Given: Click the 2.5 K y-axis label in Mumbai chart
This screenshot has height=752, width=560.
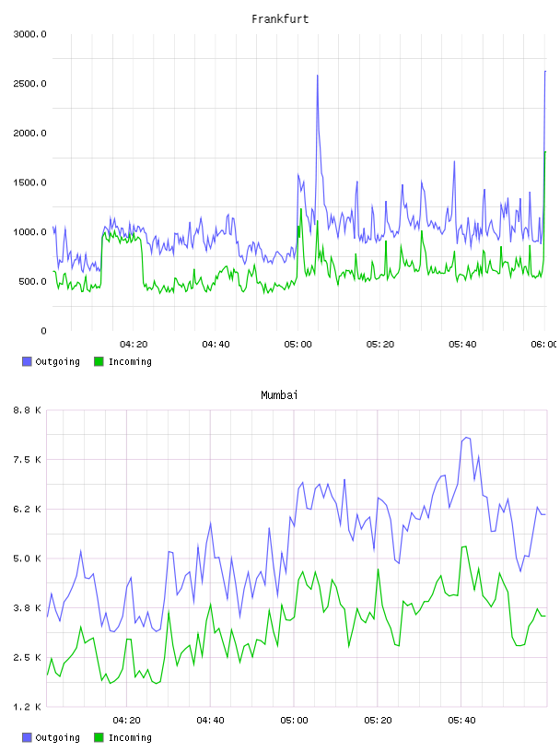Looking at the screenshot, I should pos(27,657).
